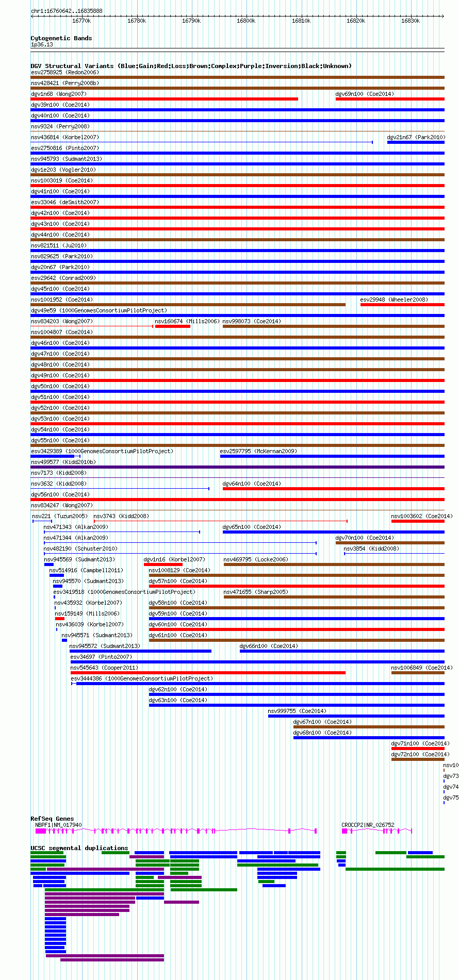Viewport: 459px width, 980px height.
Task: Select the esv3429389 (1000GenomesConsortiumPilotProject) label
Action: (x=102, y=452)
